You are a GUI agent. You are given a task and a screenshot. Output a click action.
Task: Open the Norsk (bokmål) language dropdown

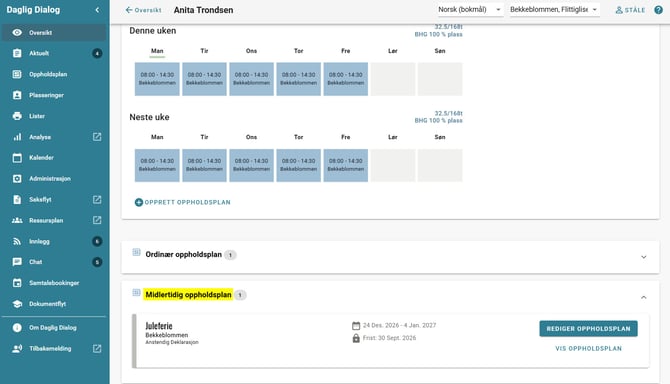470,9
